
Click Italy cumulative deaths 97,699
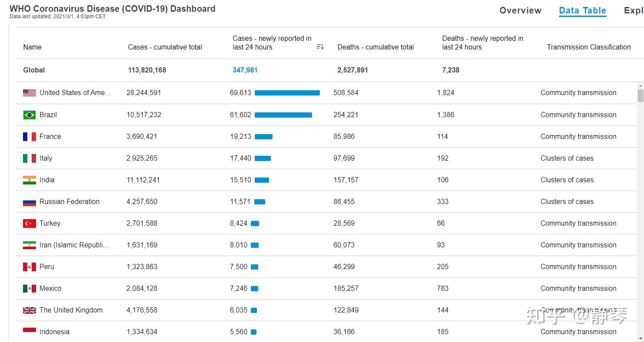point(344,158)
